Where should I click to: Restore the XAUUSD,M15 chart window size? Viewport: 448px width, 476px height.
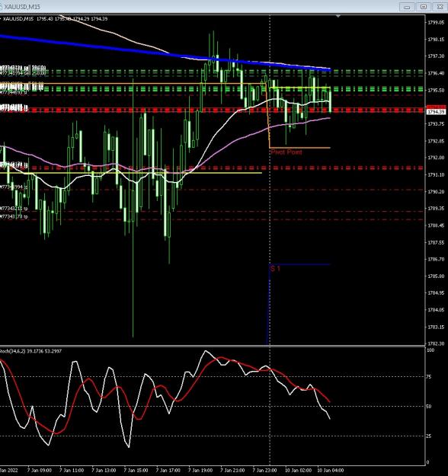pos(424,7)
